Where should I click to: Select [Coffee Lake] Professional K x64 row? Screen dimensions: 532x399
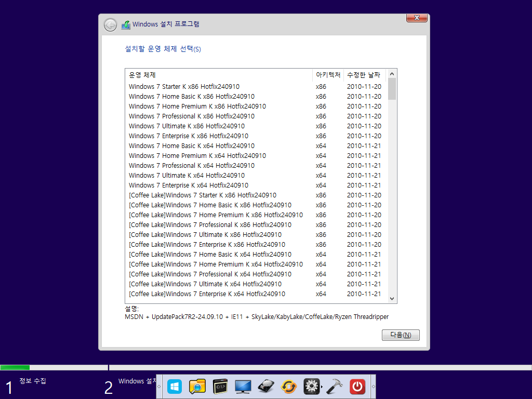pos(256,274)
